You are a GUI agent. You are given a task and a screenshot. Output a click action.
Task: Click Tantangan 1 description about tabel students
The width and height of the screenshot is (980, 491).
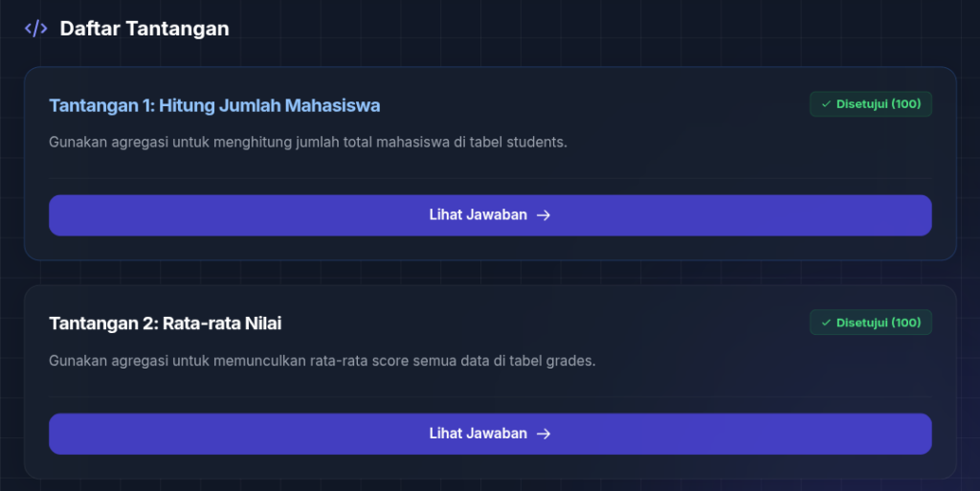(x=308, y=143)
